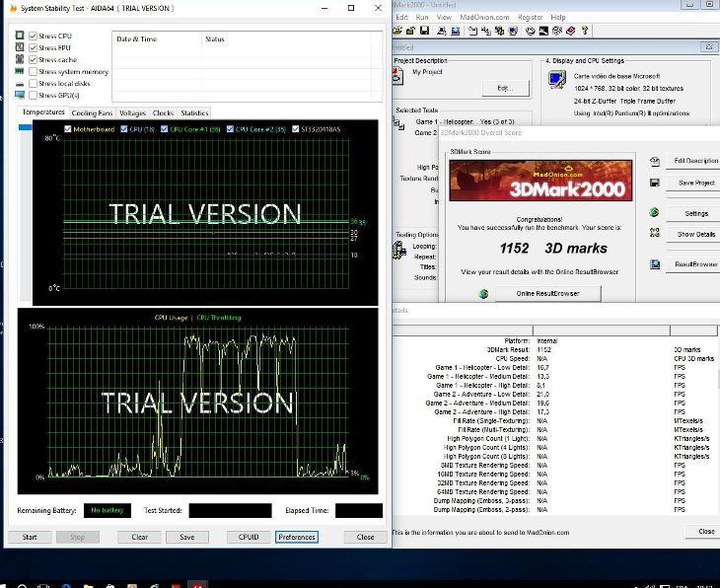Click the icon left of Show Details
The image size is (720, 588).
655,233
